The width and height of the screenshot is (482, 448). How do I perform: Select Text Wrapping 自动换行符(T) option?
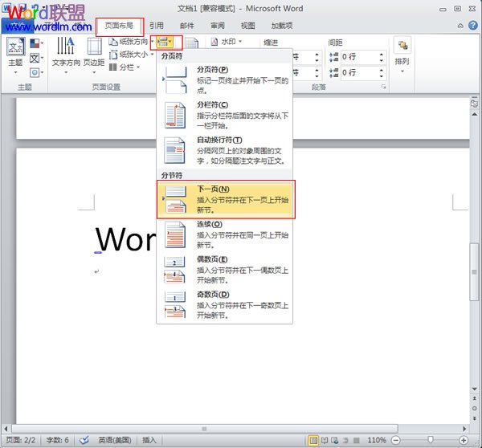click(225, 150)
